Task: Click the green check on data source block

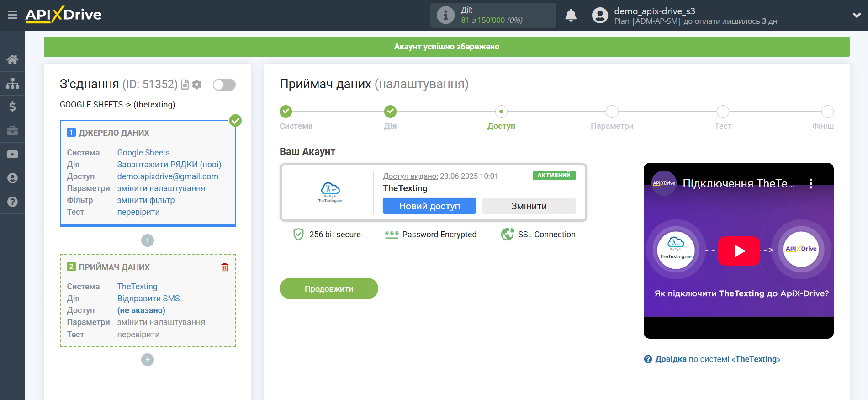Action: (235, 120)
